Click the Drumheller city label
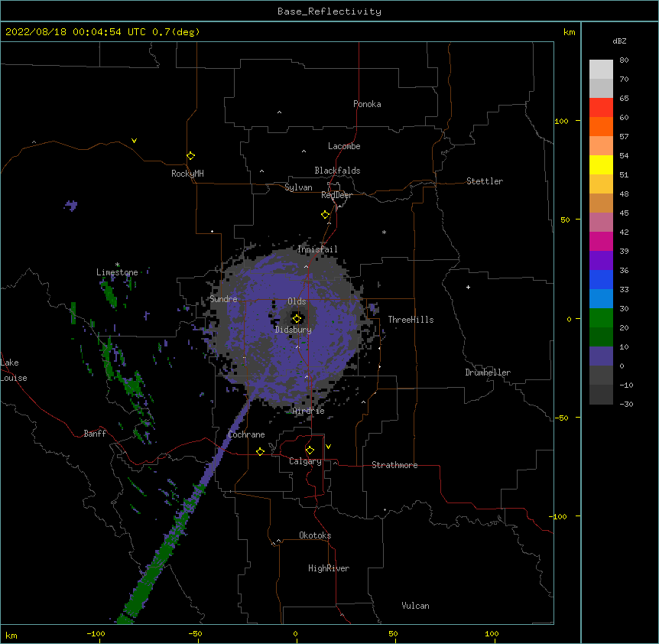 (488, 372)
